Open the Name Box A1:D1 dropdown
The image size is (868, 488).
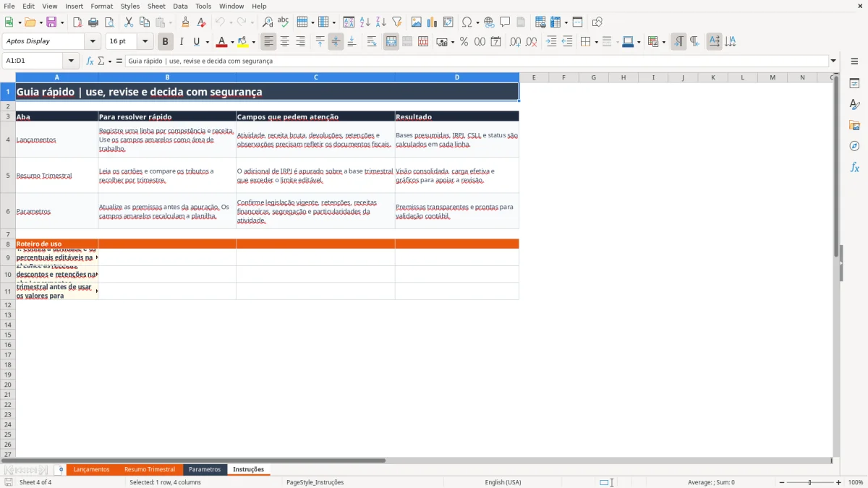pyautogui.click(x=71, y=61)
